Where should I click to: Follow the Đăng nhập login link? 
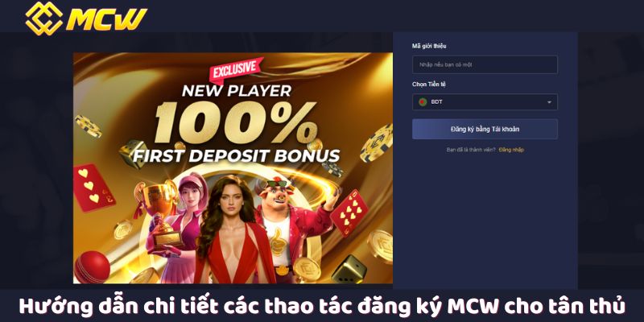511,150
